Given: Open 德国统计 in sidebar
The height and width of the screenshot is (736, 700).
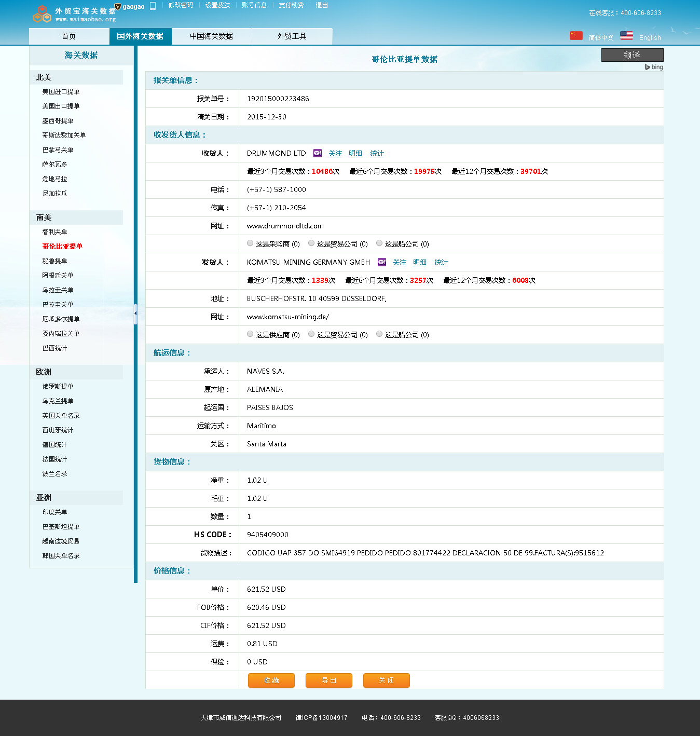Looking at the screenshot, I should pyautogui.click(x=54, y=445).
